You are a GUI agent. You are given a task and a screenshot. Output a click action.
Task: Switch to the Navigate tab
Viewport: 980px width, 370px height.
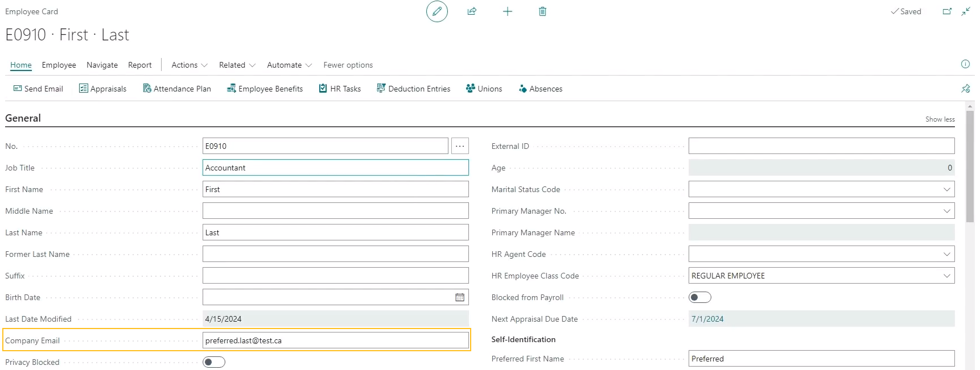coord(102,65)
